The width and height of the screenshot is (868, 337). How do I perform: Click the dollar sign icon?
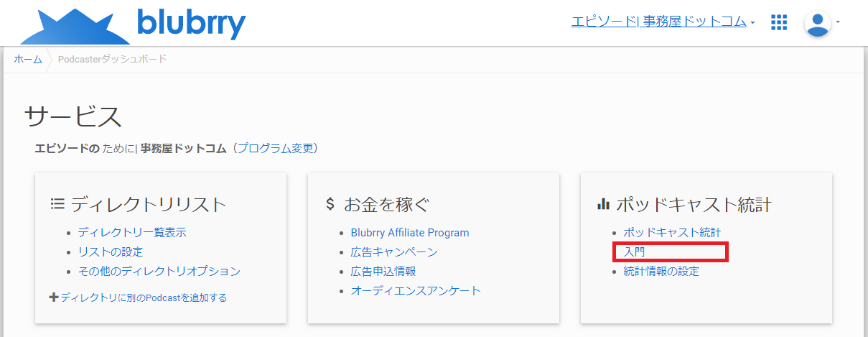[330, 204]
